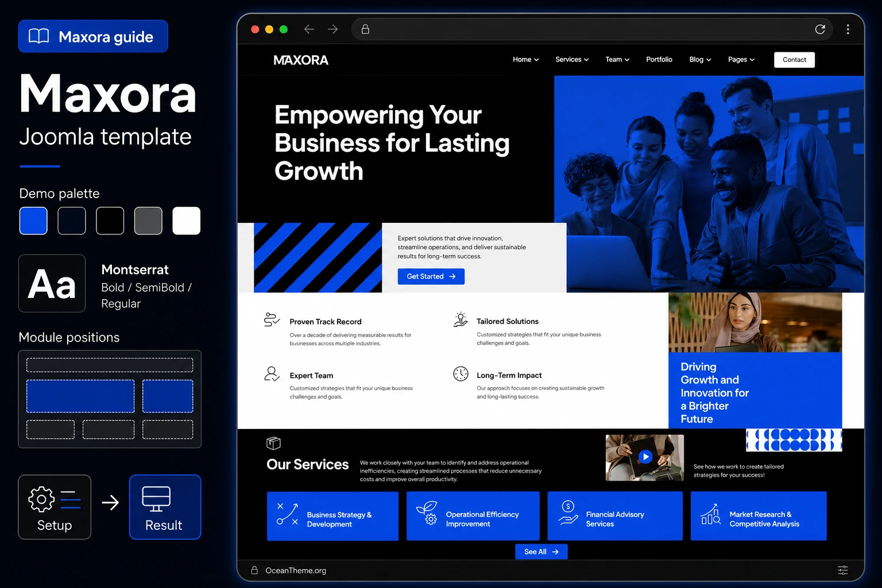Click the Our Services heading

point(308,465)
